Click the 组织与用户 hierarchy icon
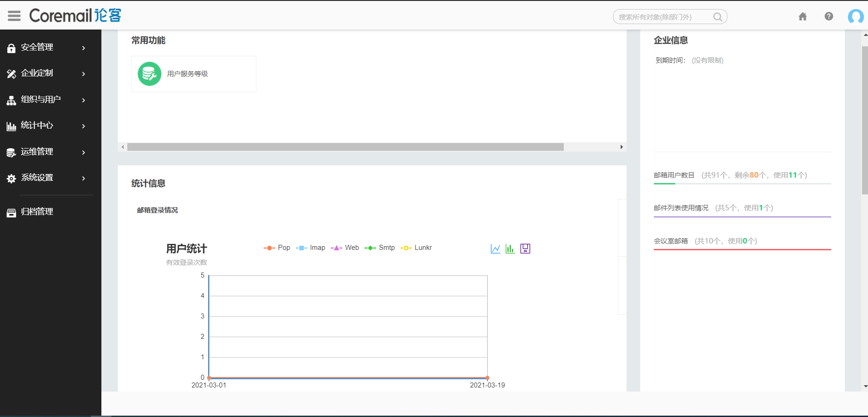Image resolution: width=868 pixels, height=417 pixels. (x=11, y=100)
